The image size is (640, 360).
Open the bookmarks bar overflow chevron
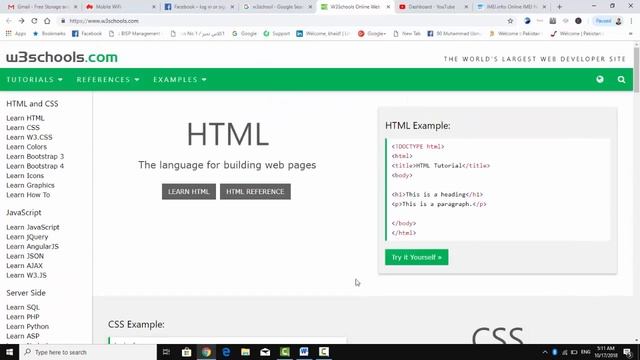click(x=631, y=33)
